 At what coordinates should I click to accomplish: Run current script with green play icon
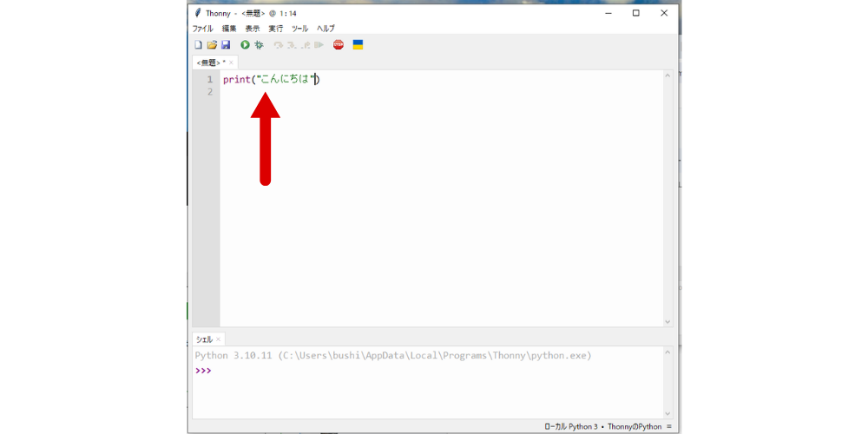[x=245, y=45]
